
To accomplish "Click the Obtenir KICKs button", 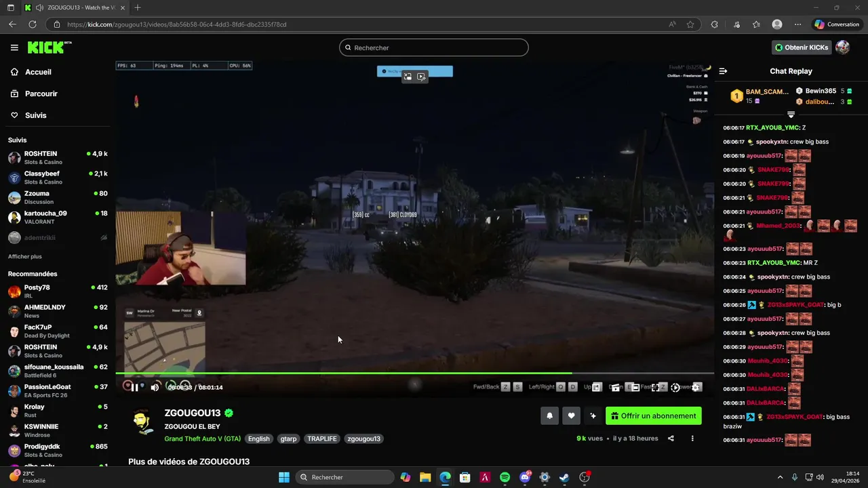I will point(802,47).
